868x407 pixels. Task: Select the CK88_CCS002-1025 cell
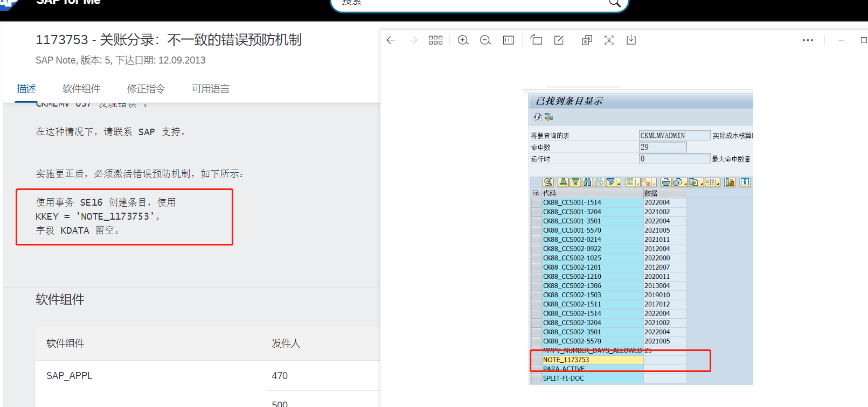click(x=593, y=258)
